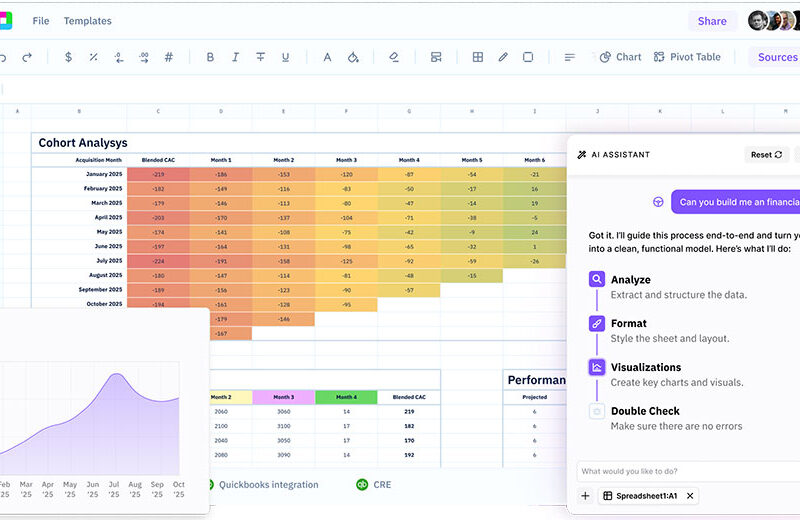Click the redo arrow icon
The height and width of the screenshot is (520, 800).
click(27, 57)
